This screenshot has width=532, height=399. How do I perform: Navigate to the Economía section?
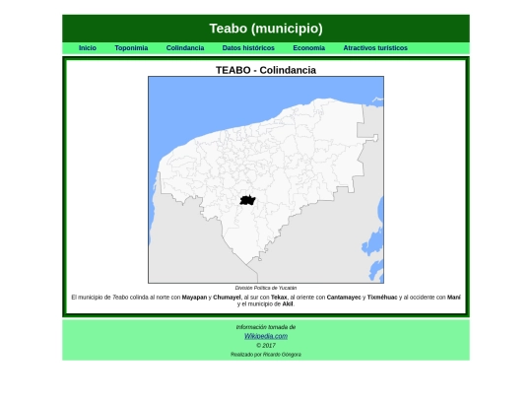pyautogui.click(x=308, y=48)
